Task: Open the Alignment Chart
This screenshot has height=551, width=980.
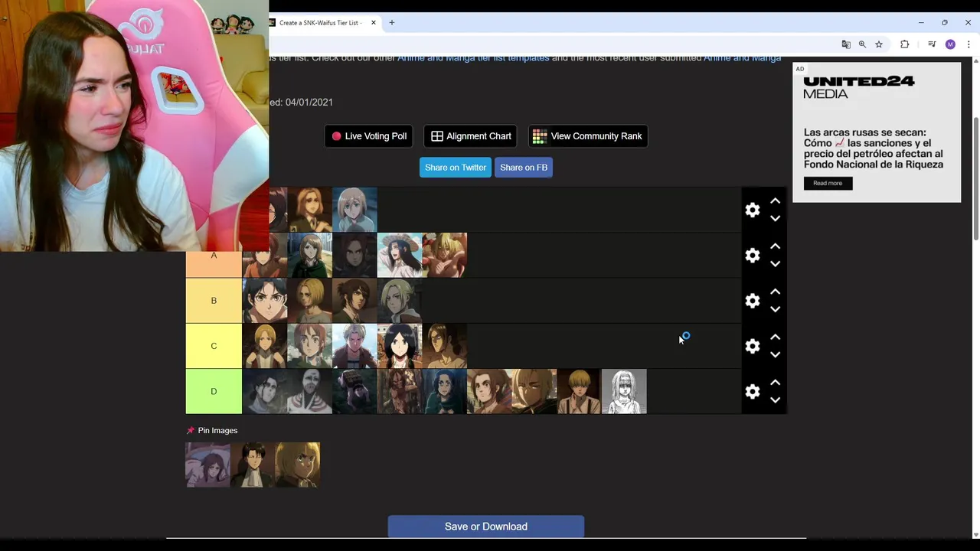Action: point(471,136)
